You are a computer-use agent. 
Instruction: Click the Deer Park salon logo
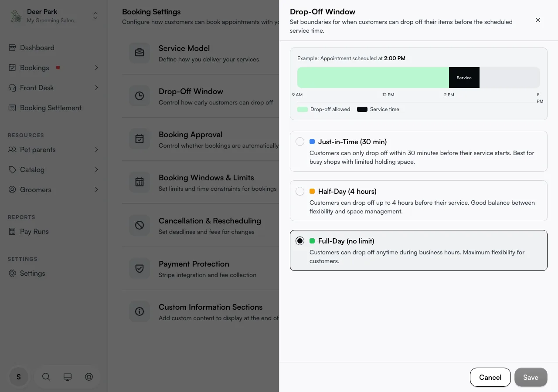point(16,16)
